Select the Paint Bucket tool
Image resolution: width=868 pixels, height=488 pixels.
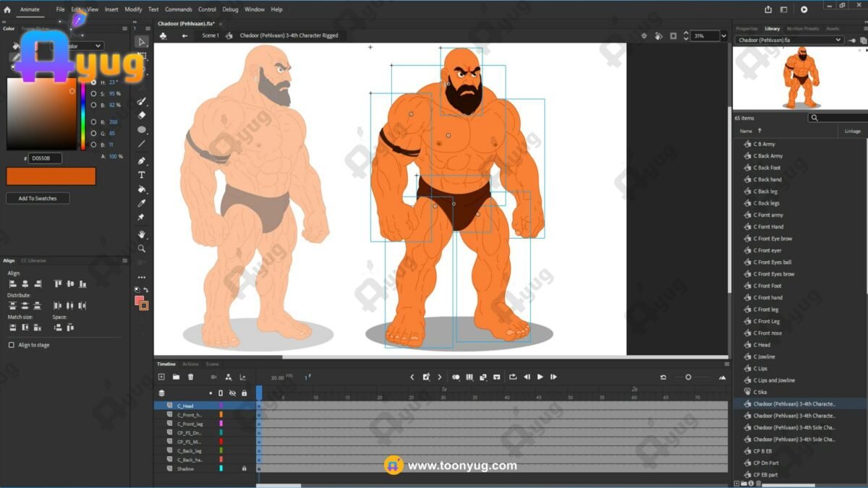pos(142,189)
